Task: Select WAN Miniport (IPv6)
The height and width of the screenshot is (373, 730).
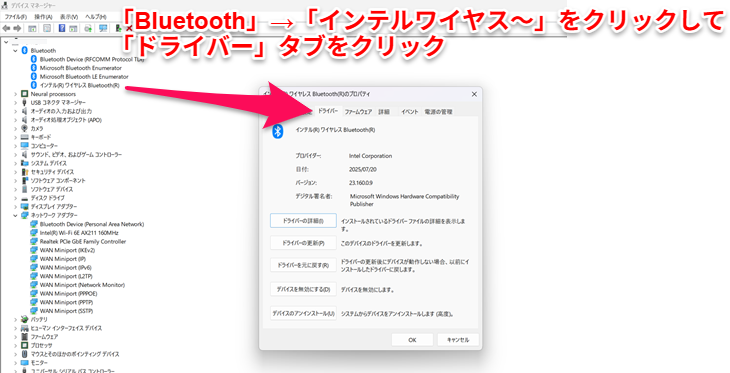Action: 66,268
